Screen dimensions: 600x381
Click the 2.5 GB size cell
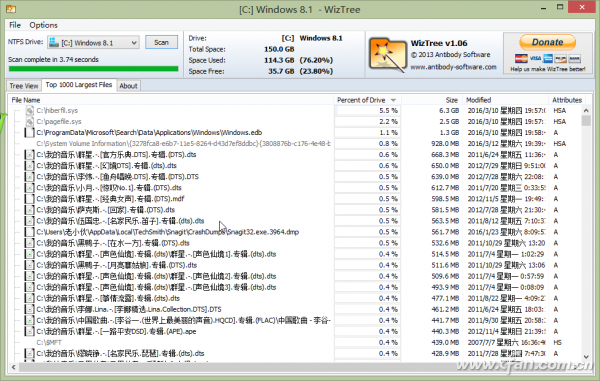pyautogui.click(x=449, y=122)
